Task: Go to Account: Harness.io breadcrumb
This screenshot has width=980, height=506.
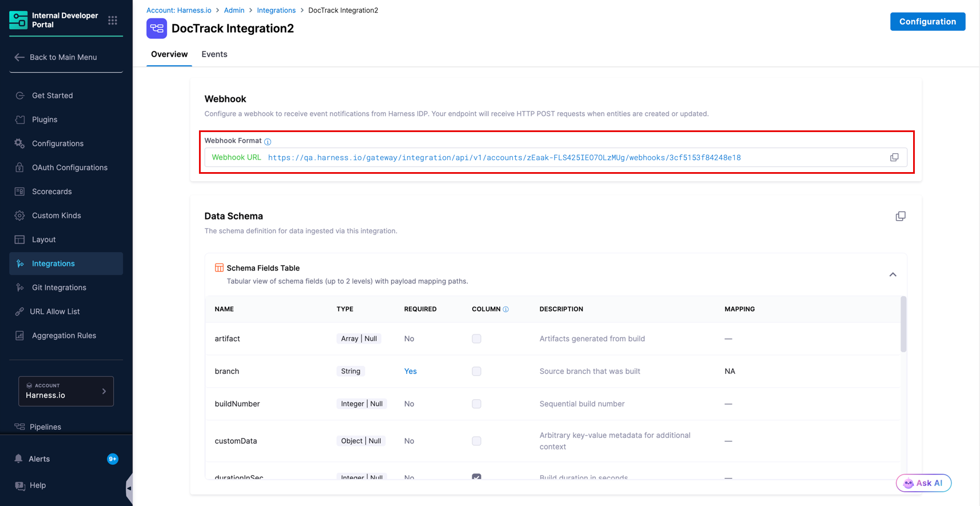Action: pyautogui.click(x=179, y=10)
